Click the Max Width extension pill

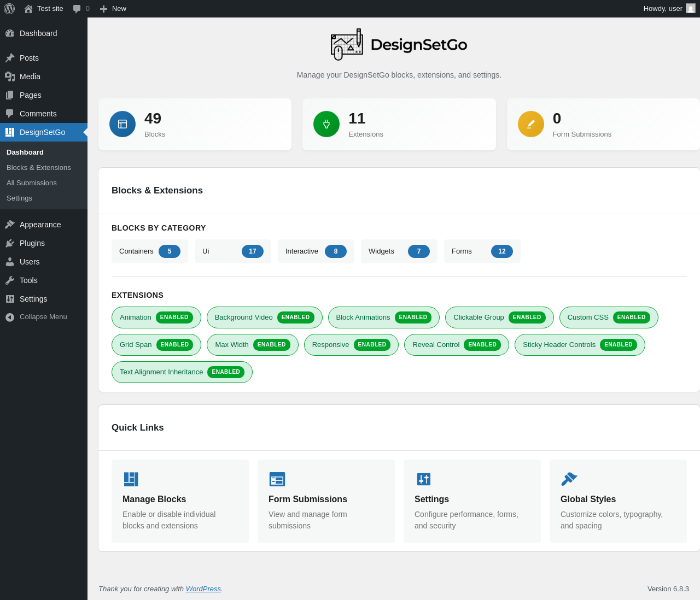[x=253, y=345]
